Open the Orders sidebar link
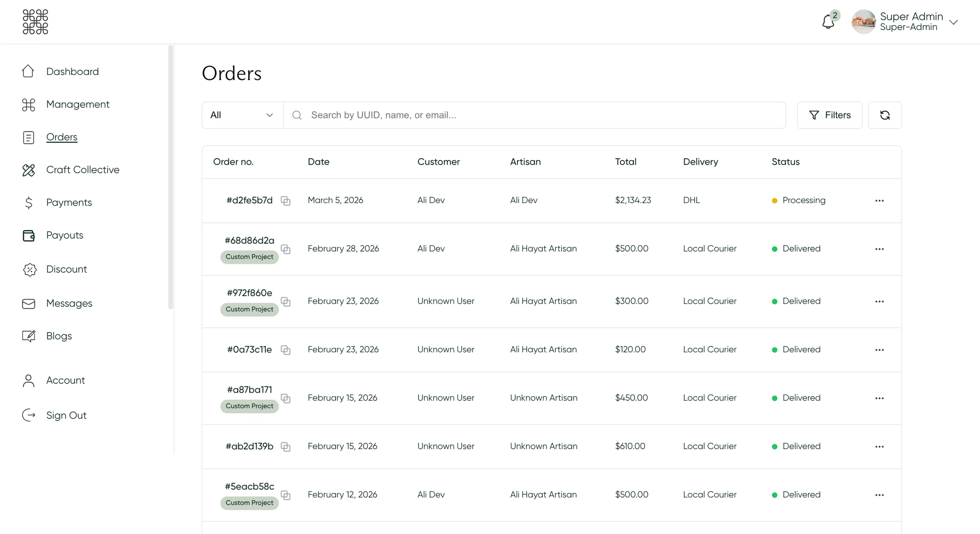The height and width of the screenshot is (534, 980). 62,137
